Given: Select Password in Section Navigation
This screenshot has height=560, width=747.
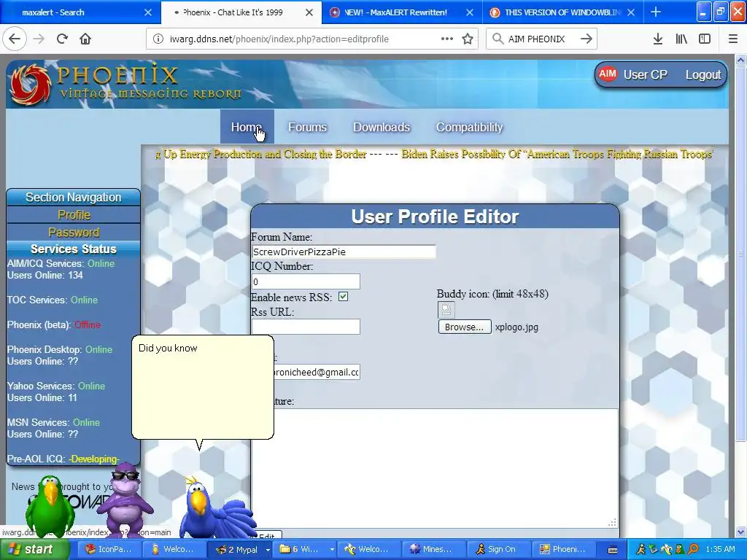Looking at the screenshot, I should point(74,233).
